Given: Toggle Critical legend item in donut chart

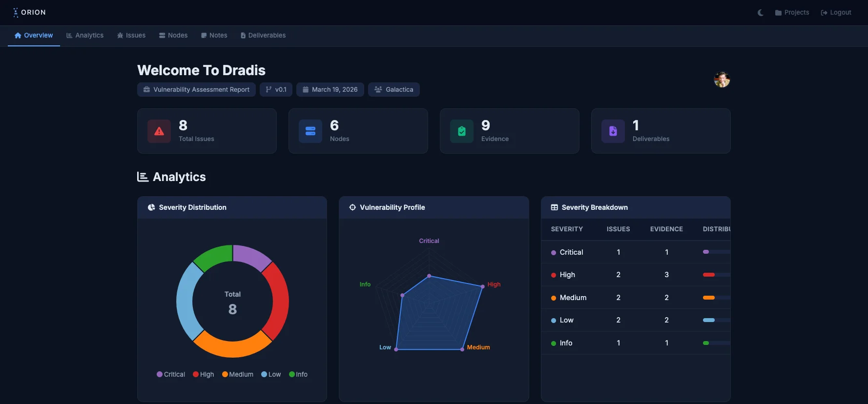Looking at the screenshot, I should click(171, 374).
